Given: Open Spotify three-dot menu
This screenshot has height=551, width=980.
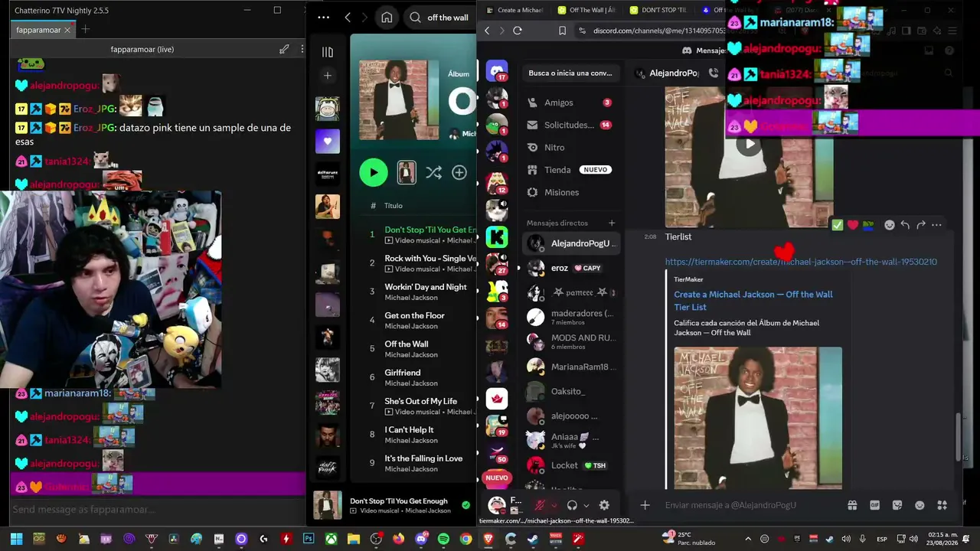Looking at the screenshot, I should click(323, 18).
